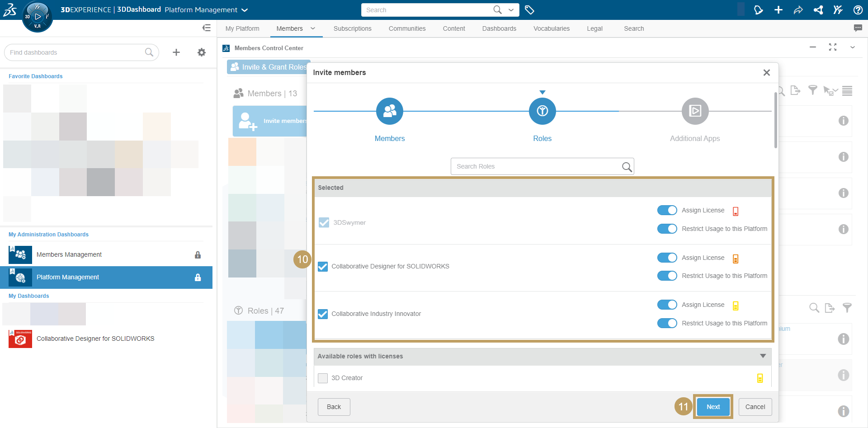
Task: Uncheck Collaborative Designer for SOLIDWORKS checkbox
Action: tap(323, 267)
